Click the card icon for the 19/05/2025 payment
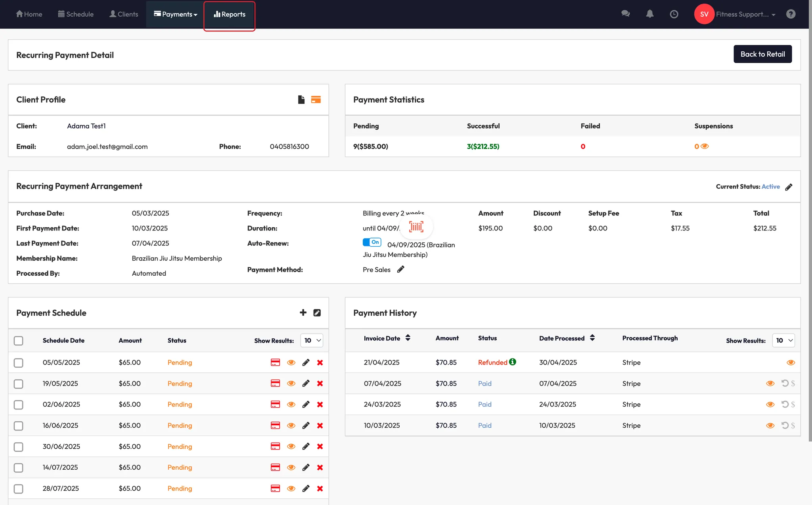The image size is (812, 505). tap(275, 384)
